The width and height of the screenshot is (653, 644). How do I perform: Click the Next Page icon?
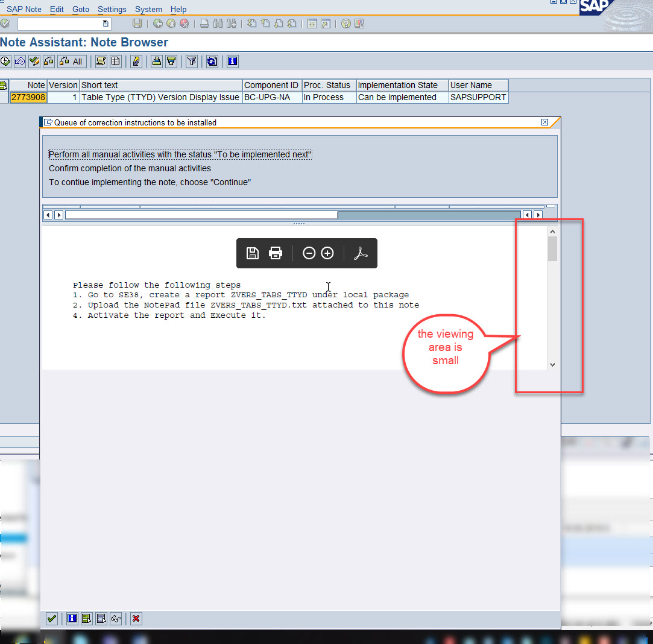(279, 24)
